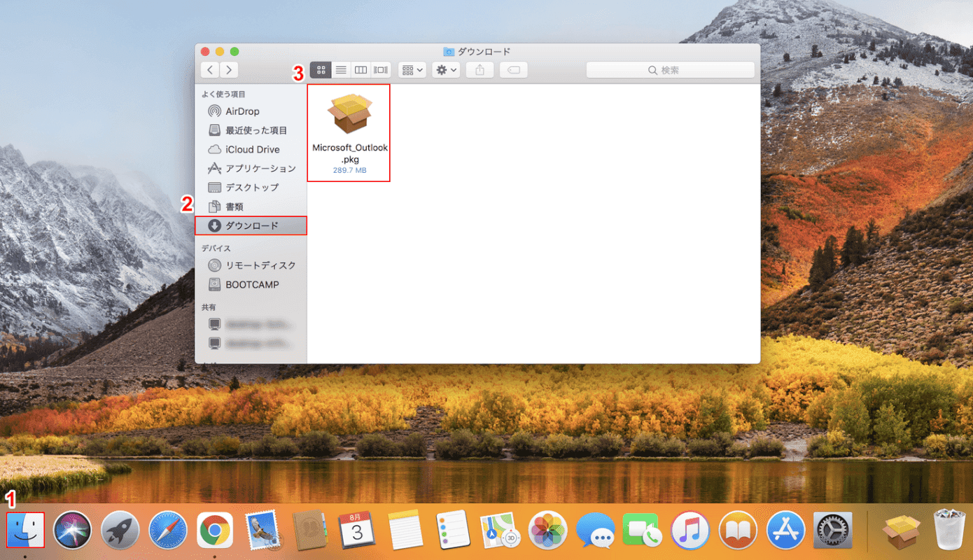
Task: Open FaceTime app in the Dock
Action: (x=643, y=530)
